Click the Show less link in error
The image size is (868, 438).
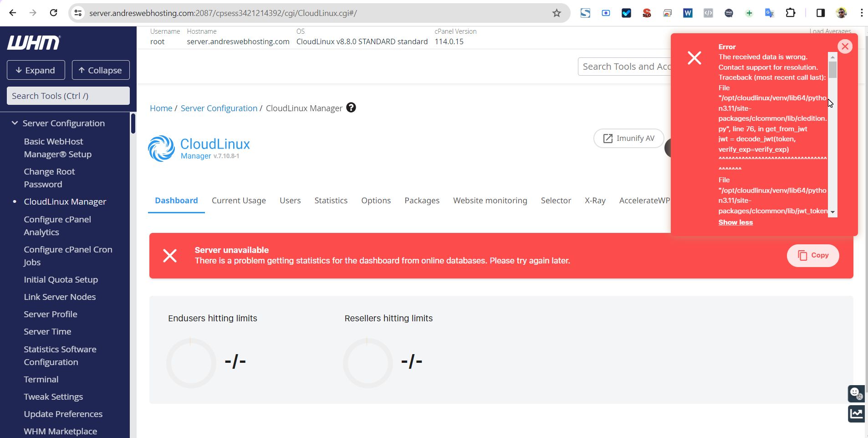click(735, 222)
